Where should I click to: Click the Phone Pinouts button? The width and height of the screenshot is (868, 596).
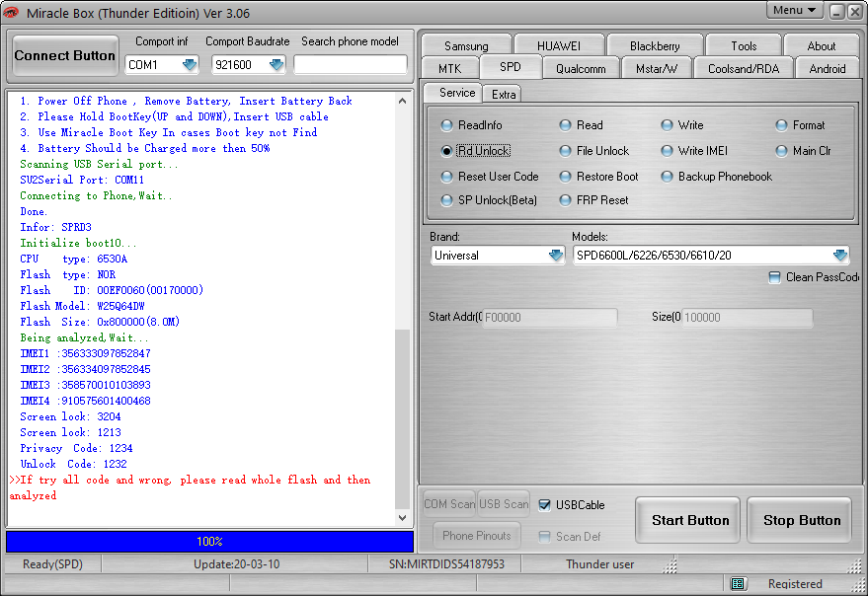point(477,536)
